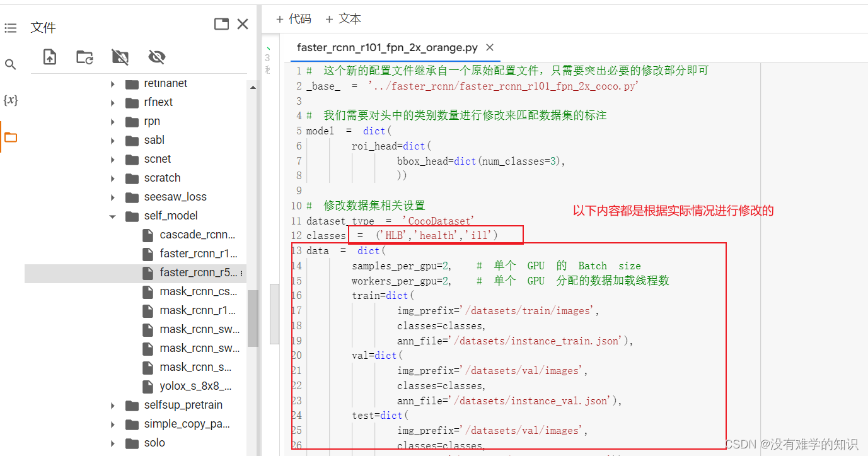Click the 'CocoDataset' string on line 11
Image resolution: width=868 pixels, height=456 pixels.
437,221
